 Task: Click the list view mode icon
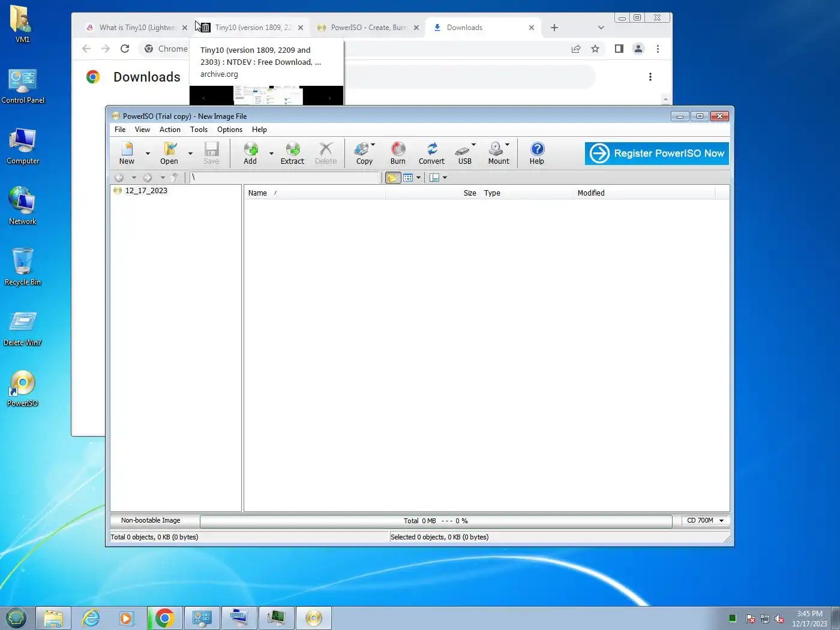click(x=408, y=178)
